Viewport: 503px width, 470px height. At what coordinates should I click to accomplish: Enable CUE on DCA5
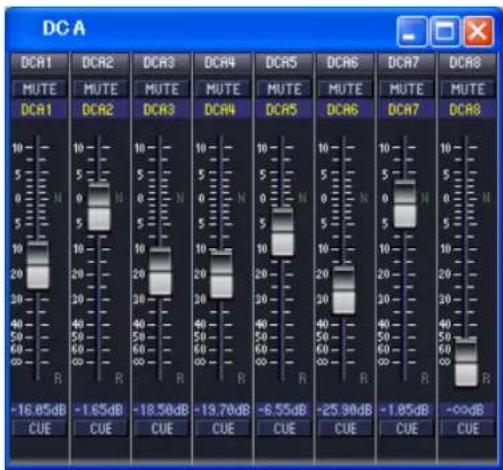284,428
